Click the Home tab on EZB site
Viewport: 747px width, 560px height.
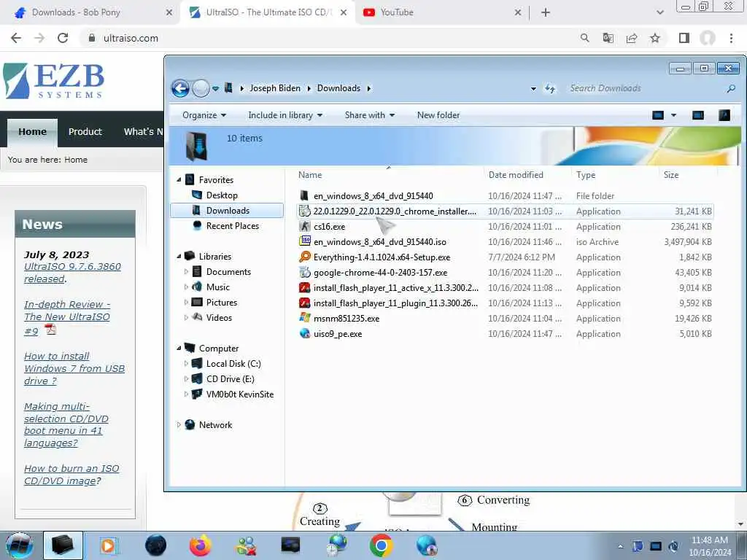32,132
